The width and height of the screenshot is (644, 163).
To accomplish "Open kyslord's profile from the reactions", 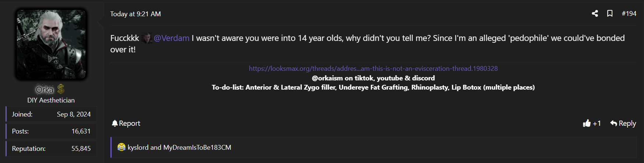I will [x=138, y=148].
